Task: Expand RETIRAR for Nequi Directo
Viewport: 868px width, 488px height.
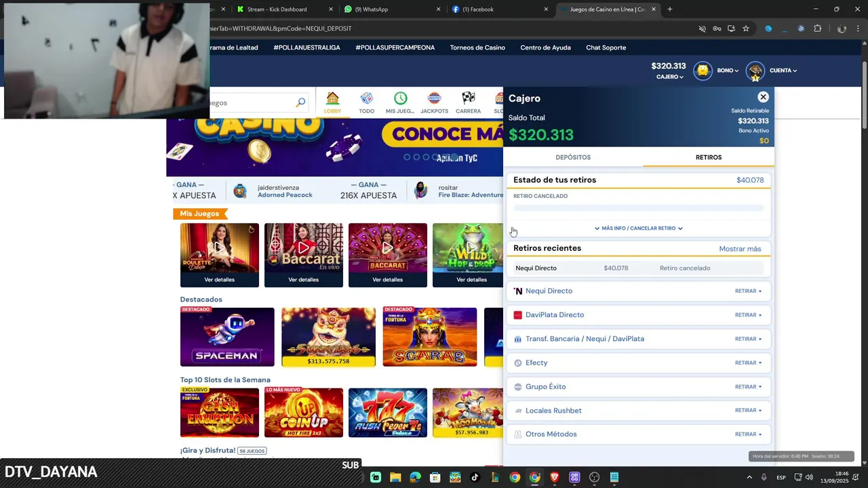Action: click(748, 291)
